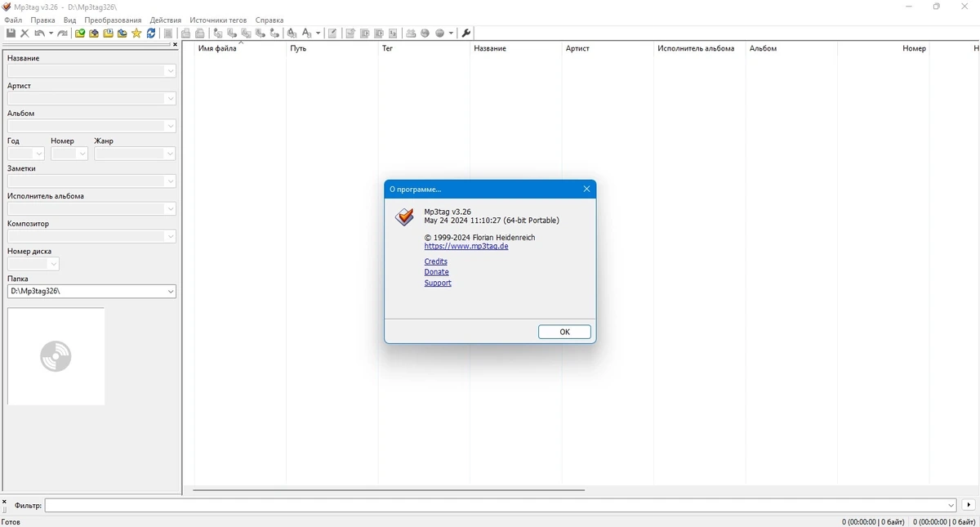Click the Extended tags pencil icon

pyautogui.click(x=332, y=33)
